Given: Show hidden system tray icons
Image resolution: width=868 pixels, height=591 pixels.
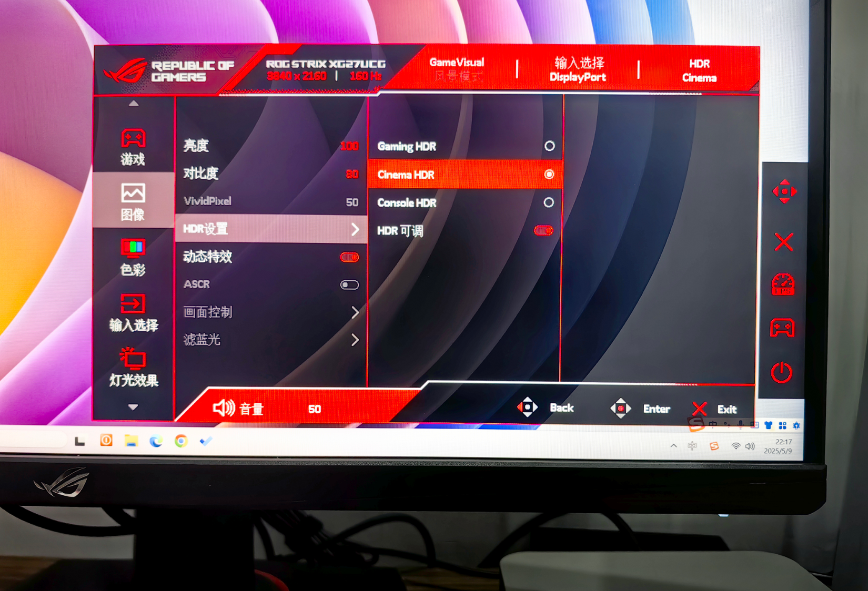Looking at the screenshot, I should (673, 446).
